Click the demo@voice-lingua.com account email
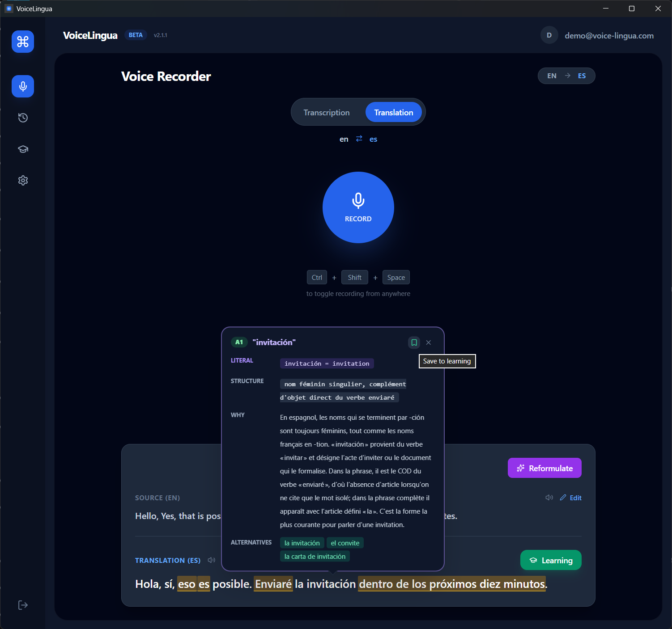672x629 pixels. pos(609,36)
